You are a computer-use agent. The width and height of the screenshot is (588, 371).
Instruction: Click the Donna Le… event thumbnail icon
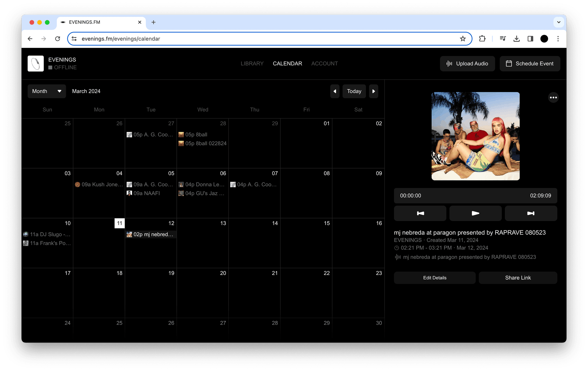click(x=181, y=185)
